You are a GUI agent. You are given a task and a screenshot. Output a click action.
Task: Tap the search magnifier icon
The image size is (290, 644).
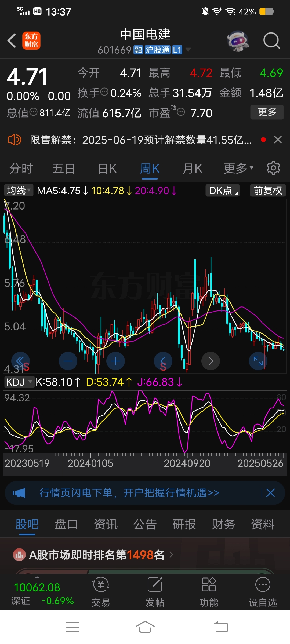(272, 41)
